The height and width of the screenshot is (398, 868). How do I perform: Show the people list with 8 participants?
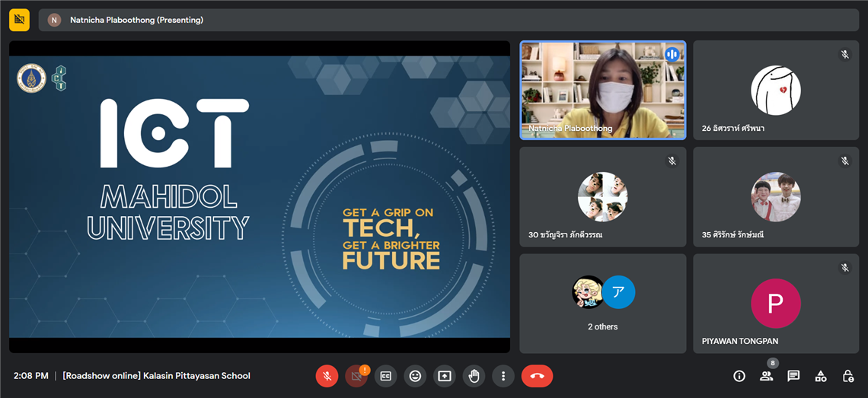(766, 376)
